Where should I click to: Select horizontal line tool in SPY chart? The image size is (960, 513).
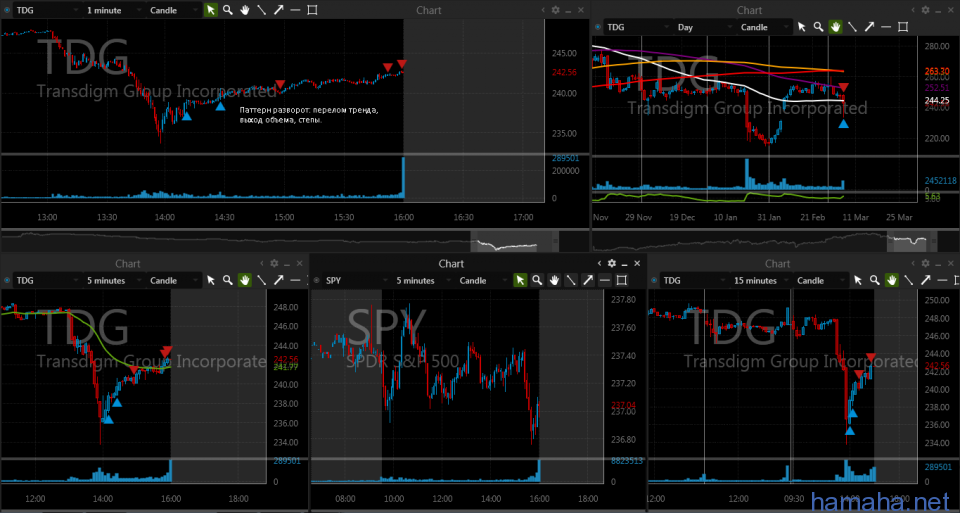pyautogui.click(x=605, y=280)
